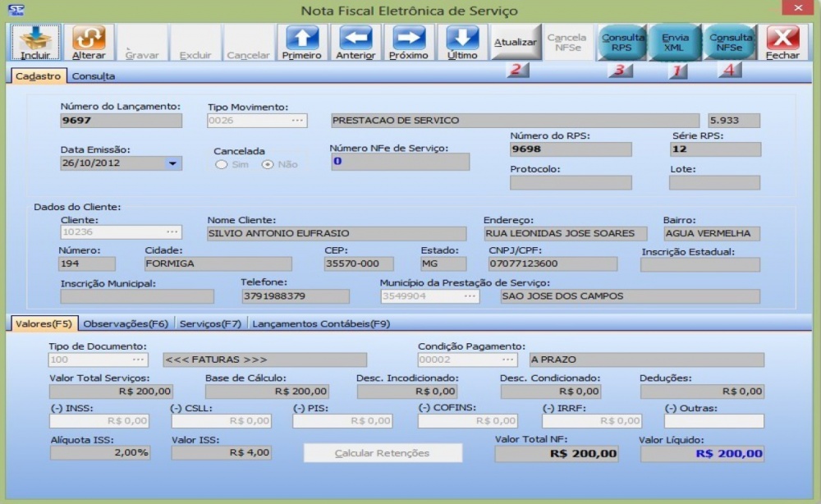Switch to the Consulta tab
This screenshot has height=504, width=821.
pyautogui.click(x=94, y=75)
